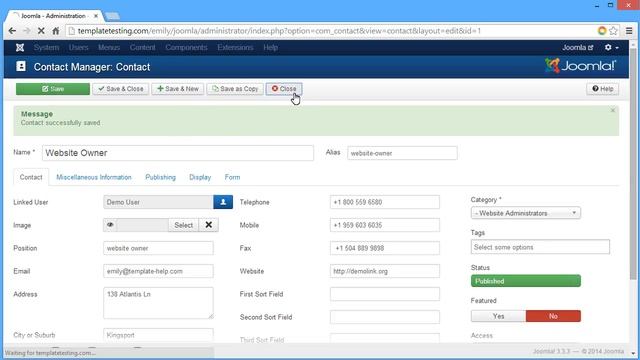Switch to the Publishing tab

[x=160, y=177]
